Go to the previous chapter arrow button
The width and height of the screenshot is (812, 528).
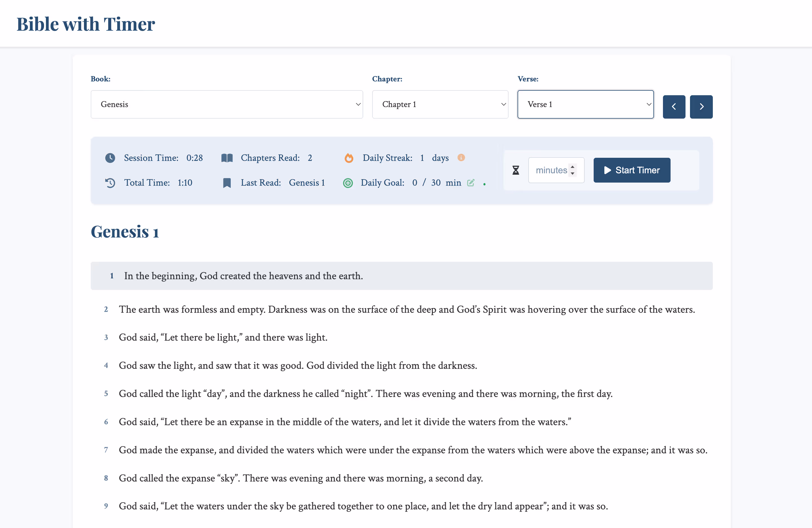pyautogui.click(x=674, y=107)
